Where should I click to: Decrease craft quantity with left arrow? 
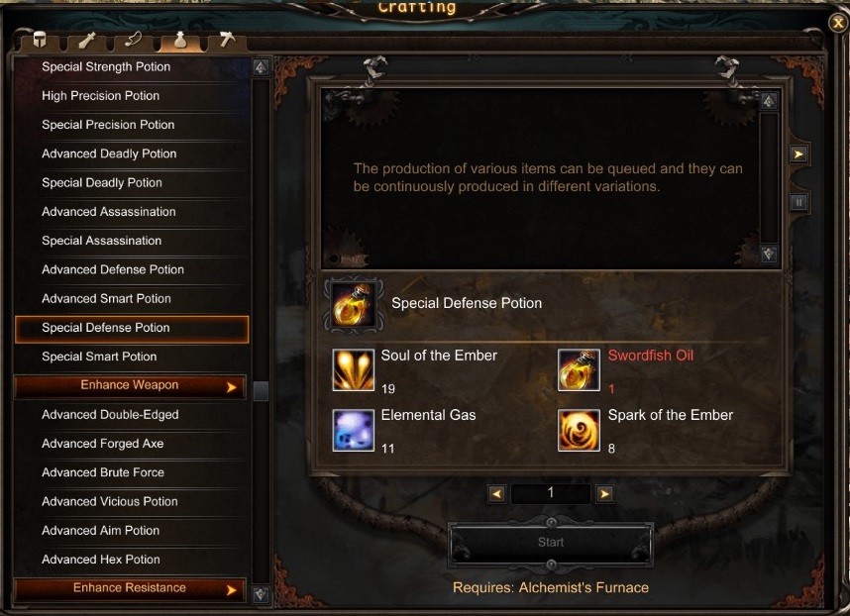497,493
